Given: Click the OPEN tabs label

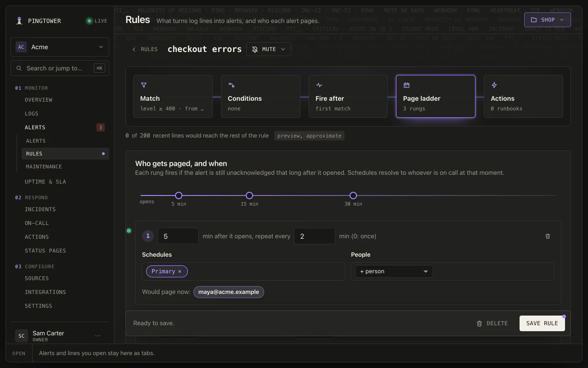Looking at the screenshot, I should pyautogui.click(x=19, y=353).
